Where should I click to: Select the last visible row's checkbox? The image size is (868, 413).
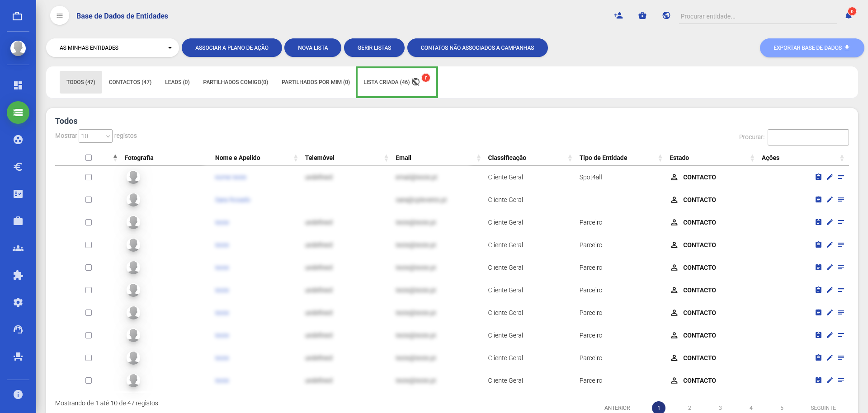pos(89,380)
